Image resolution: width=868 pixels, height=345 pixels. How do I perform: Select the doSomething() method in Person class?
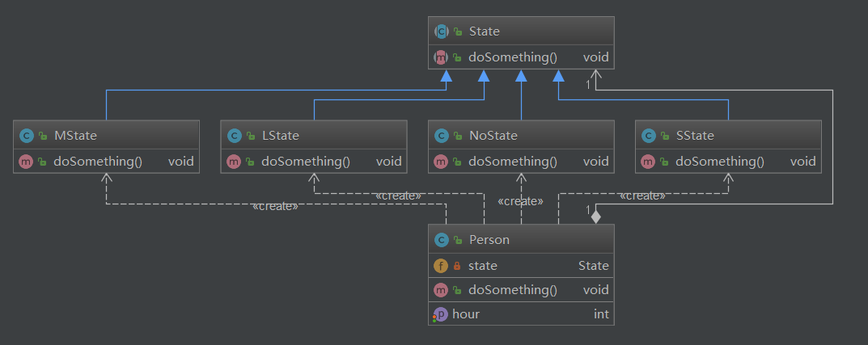[x=512, y=289]
